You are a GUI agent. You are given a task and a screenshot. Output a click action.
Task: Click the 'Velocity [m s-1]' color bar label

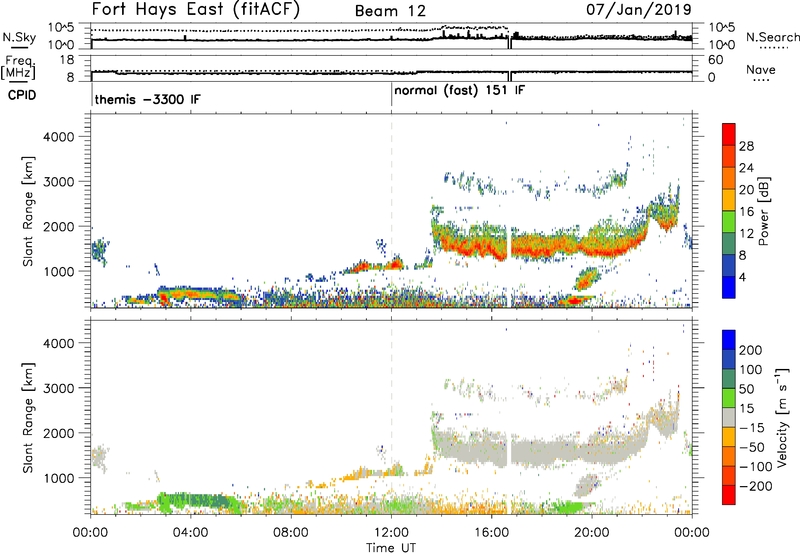coord(781,418)
